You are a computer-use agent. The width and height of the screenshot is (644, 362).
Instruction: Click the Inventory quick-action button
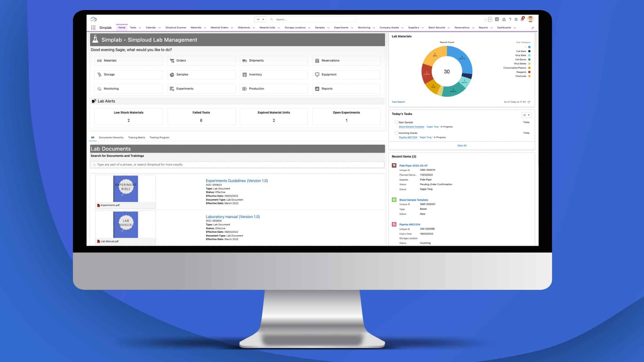[274, 74]
